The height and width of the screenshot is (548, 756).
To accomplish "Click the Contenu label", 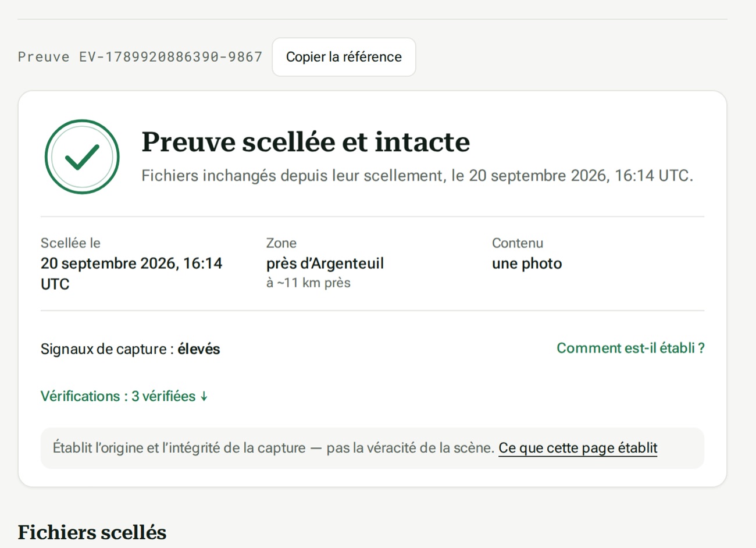I will (x=518, y=243).
